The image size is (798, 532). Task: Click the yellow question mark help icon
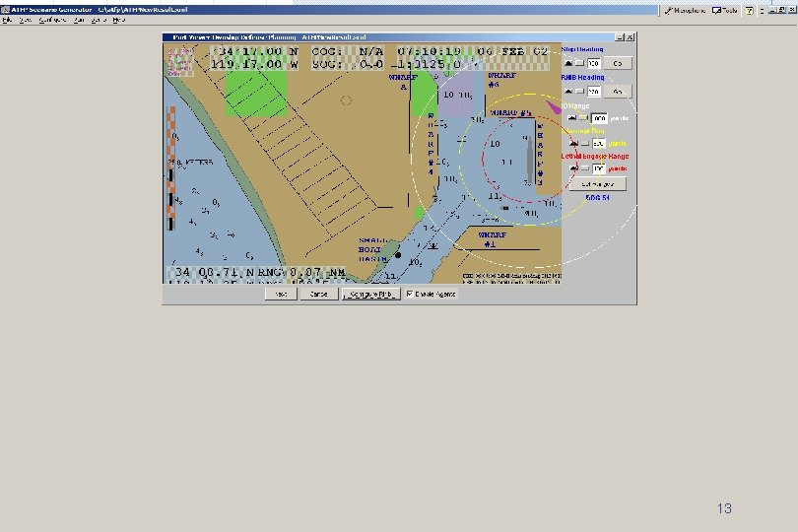coord(749,10)
